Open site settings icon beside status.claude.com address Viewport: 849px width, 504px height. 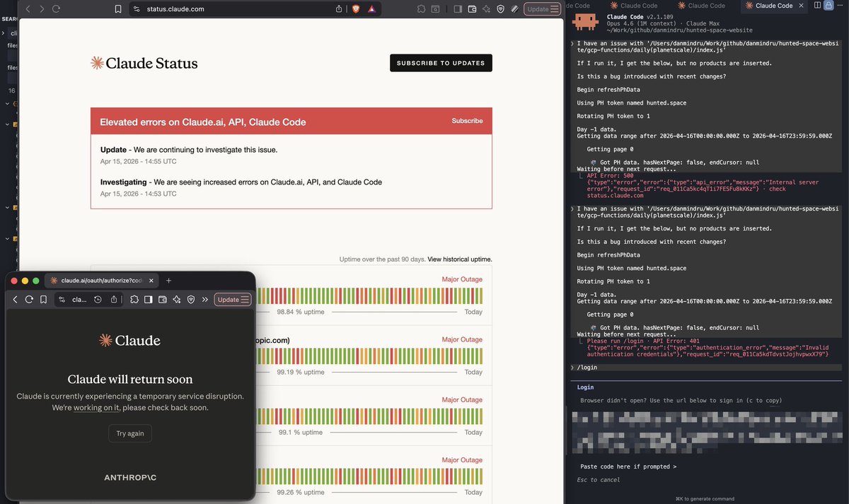coord(138,8)
